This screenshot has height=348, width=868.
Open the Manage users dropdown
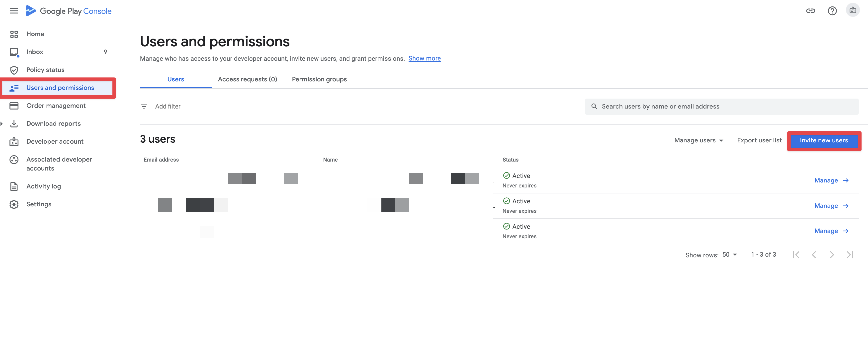698,140
